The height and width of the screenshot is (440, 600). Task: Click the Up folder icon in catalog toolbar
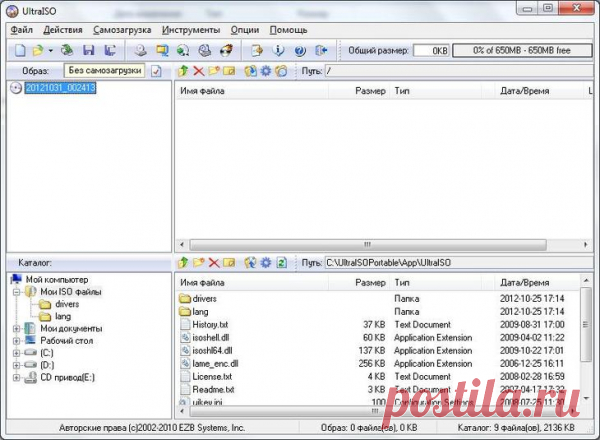[x=183, y=262]
